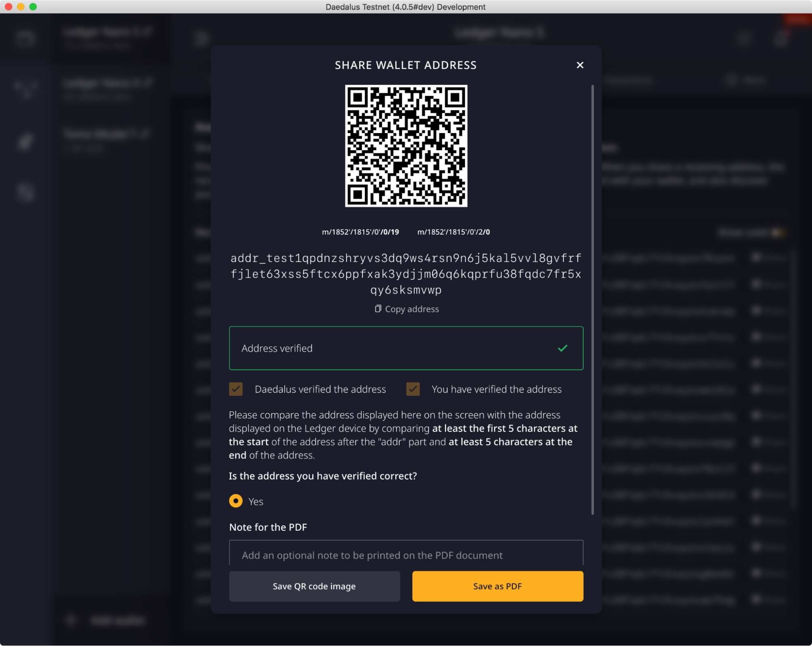Click the green Address verified checkmark
Image resolution: width=812 pixels, height=646 pixels.
point(563,348)
